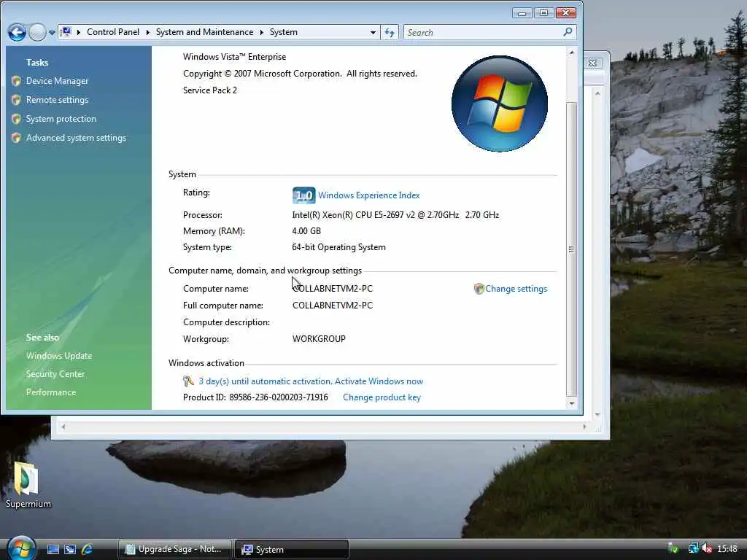This screenshot has width=747, height=560.
Task: Open the Supermium desktop shortcut
Action: click(x=28, y=485)
